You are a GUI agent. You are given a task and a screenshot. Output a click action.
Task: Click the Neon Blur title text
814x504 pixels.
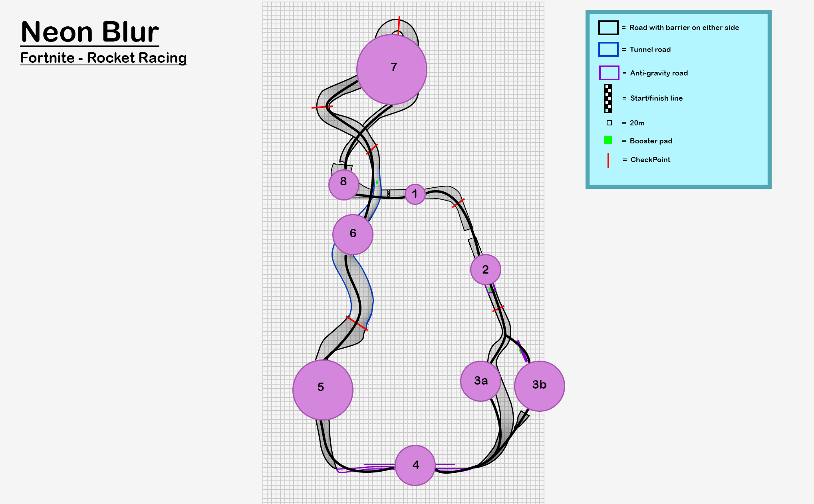pyautogui.click(x=90, y=32)
